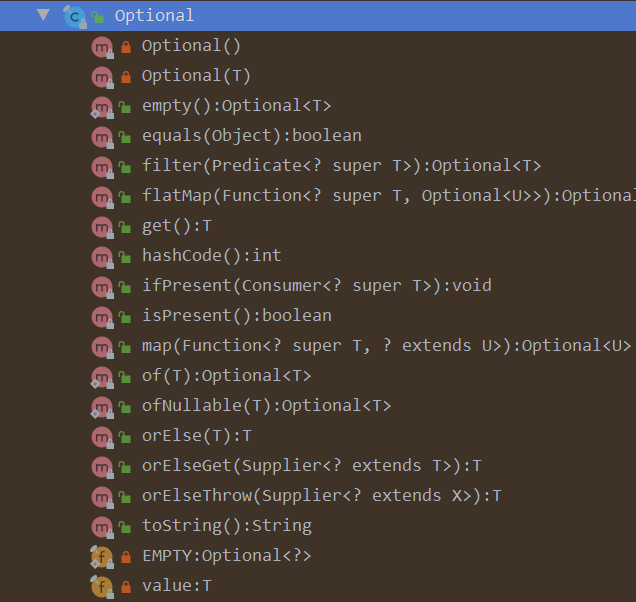Screen dimensions: 636x602
Task: Select value:T field
Action: pyautogui.click(x=176, y=586)
